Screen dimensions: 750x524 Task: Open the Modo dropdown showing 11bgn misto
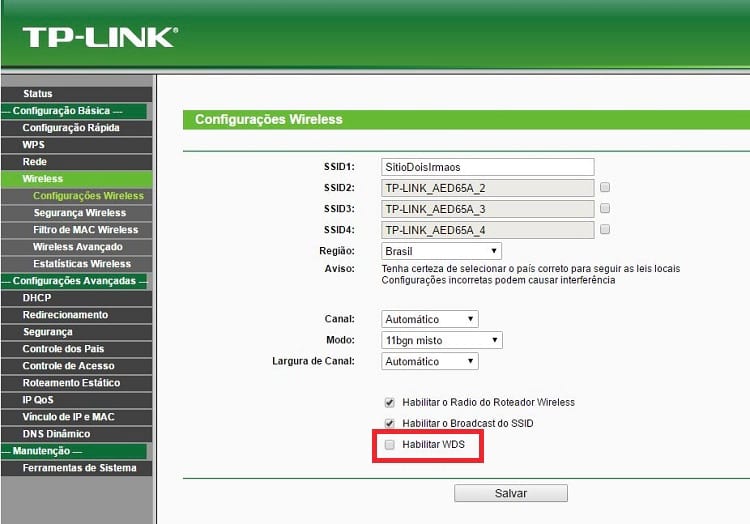pos(441,340)
